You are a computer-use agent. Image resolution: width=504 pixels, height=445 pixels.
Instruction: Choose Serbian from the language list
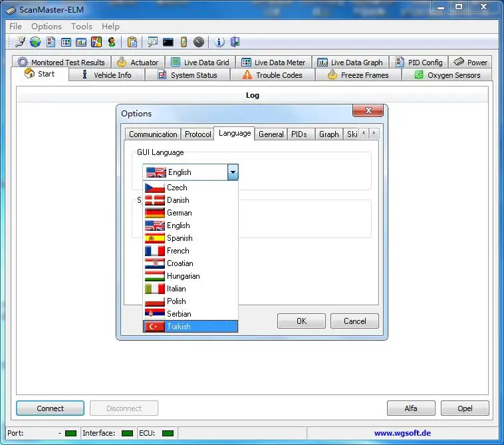(x=190, y=314)
